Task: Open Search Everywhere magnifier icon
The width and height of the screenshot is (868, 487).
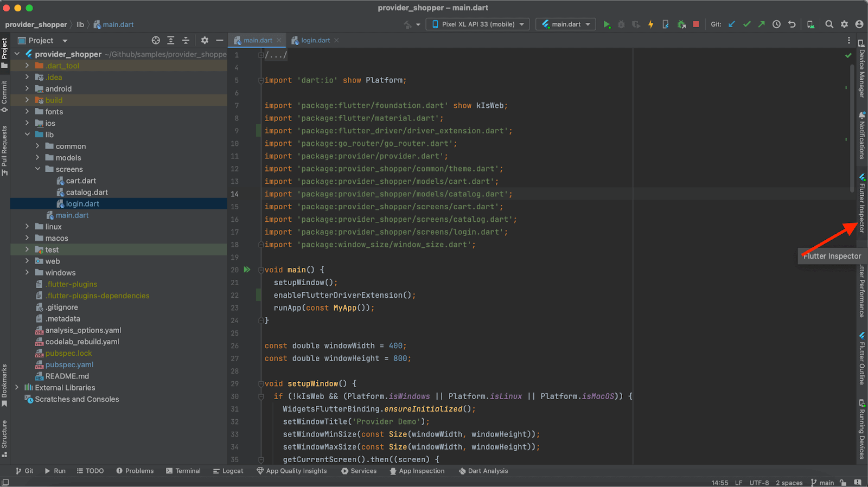Action: click(x=829, y=24)
